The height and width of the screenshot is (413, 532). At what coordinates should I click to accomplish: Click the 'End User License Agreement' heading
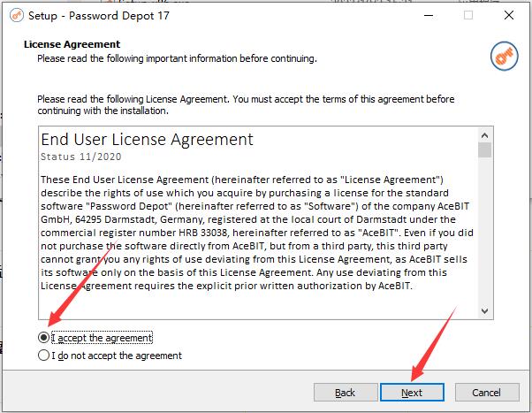(147, 139)
